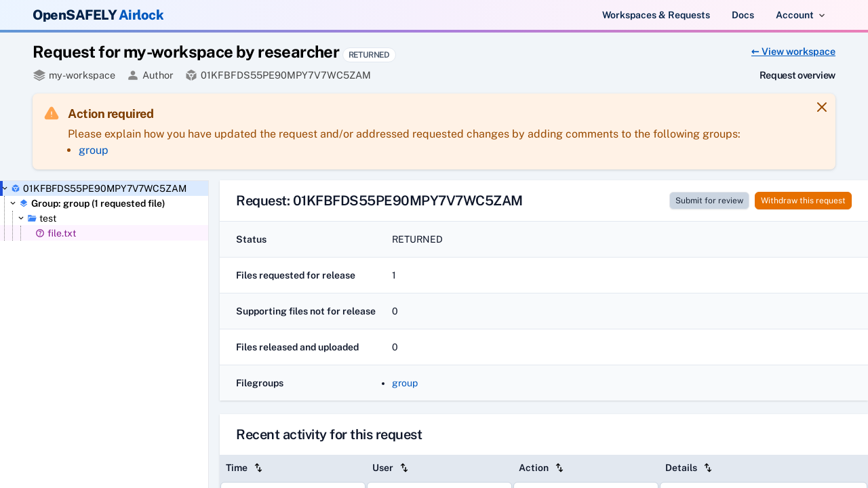The image size is (868, 488).
Task: Open the Account dropdown menu
Action: (x=800, y=15)
